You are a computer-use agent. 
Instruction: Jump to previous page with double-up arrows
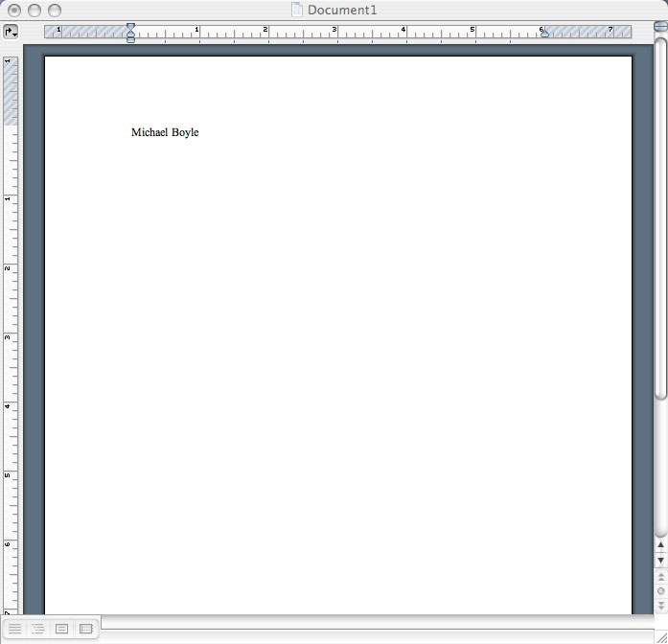click(x=660, y=577)
